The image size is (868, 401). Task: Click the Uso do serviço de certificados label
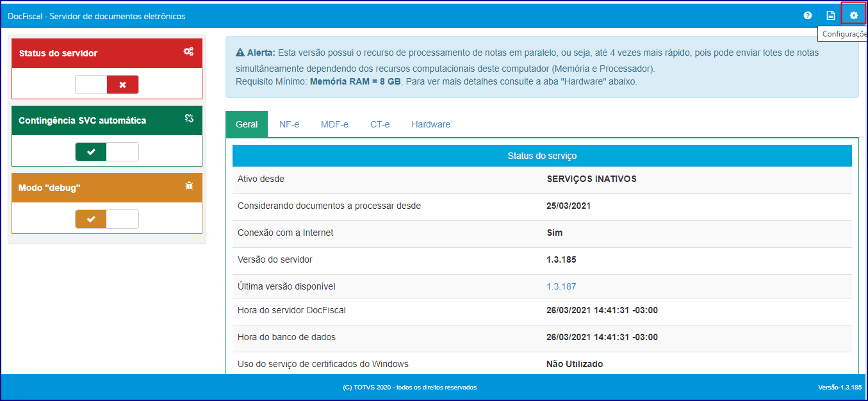pyautogui.click(x=323, y=364)
